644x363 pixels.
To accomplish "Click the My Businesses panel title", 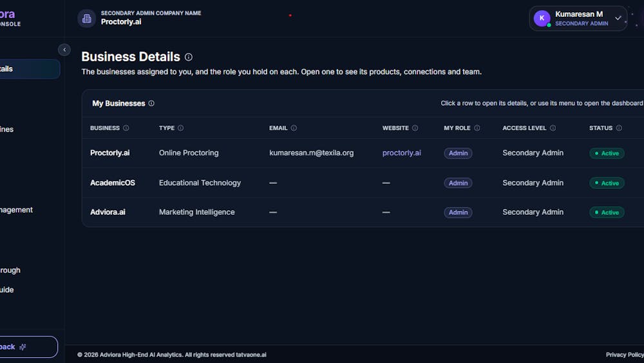I will click(x=118, y=103).
